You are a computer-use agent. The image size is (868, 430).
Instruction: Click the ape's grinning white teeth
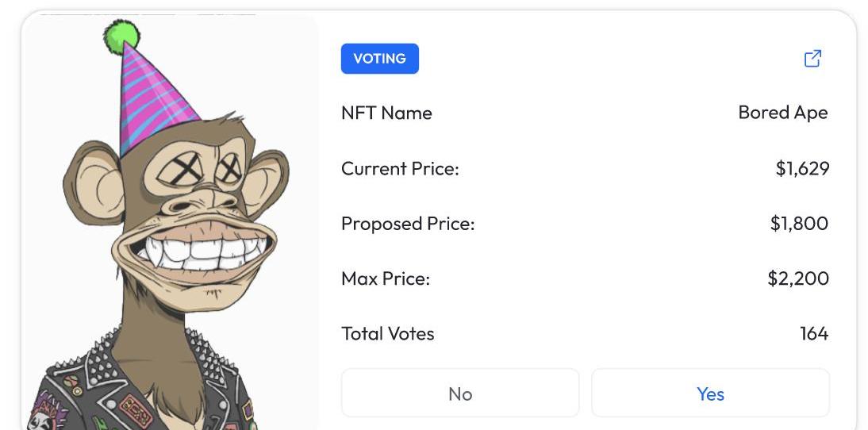[193, 251]
